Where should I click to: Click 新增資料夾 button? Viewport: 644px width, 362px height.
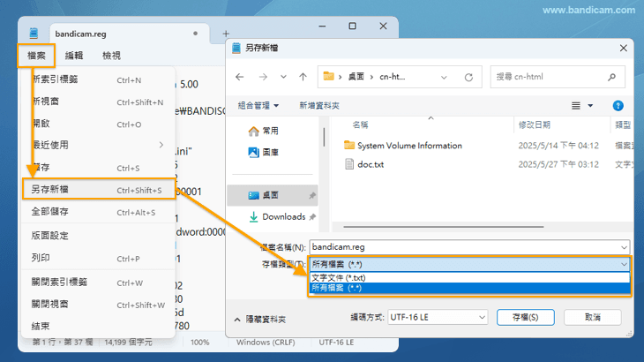tap(319, 106)
